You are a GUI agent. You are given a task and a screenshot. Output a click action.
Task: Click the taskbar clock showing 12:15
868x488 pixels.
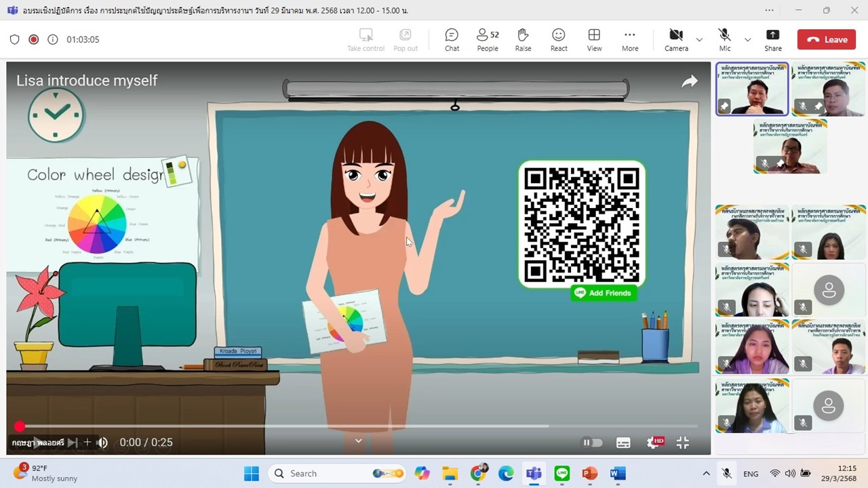coord(838,473)
